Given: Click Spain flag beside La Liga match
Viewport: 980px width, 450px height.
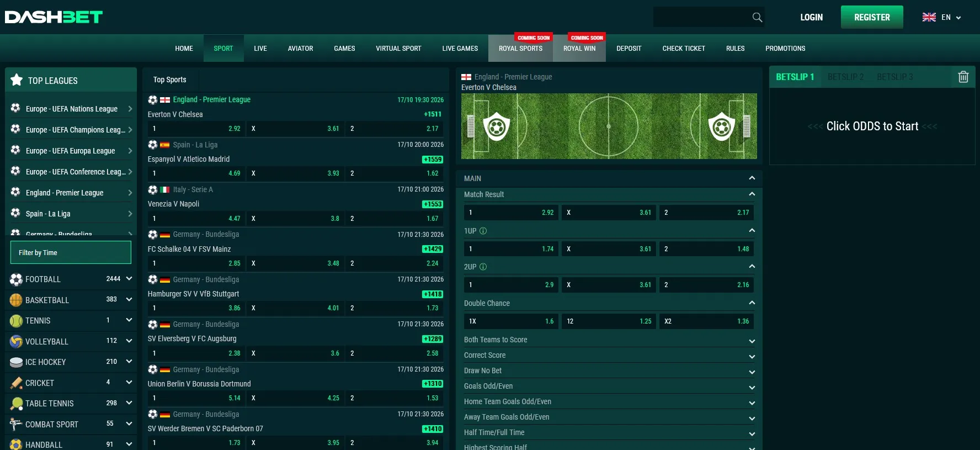Looking at the screenshot, I should [165, 145].
